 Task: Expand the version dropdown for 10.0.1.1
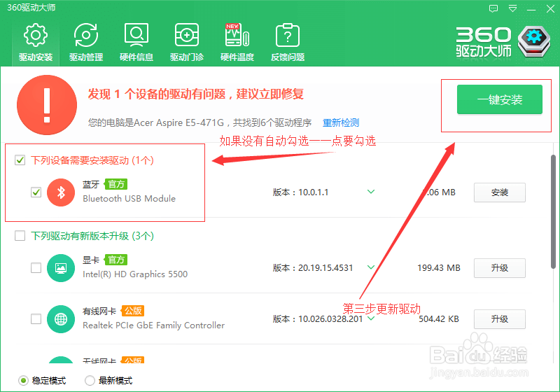[x=371, y=192]
